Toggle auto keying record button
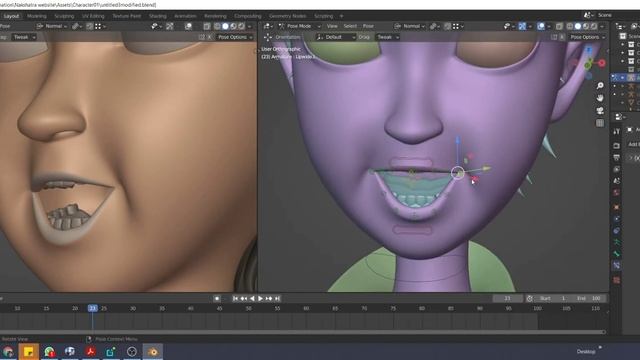The image size is (640, 360). click(217, 298)
